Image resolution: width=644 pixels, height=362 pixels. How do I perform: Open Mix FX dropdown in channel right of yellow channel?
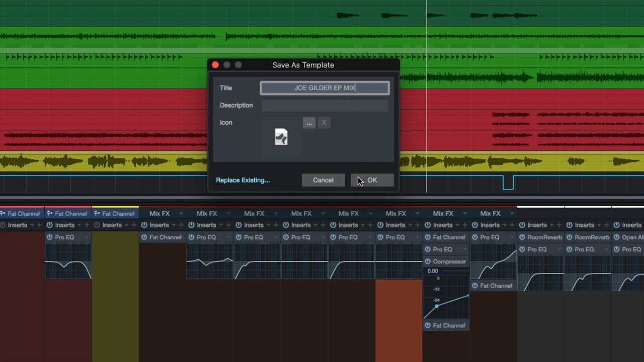click(x=181, y=214)
